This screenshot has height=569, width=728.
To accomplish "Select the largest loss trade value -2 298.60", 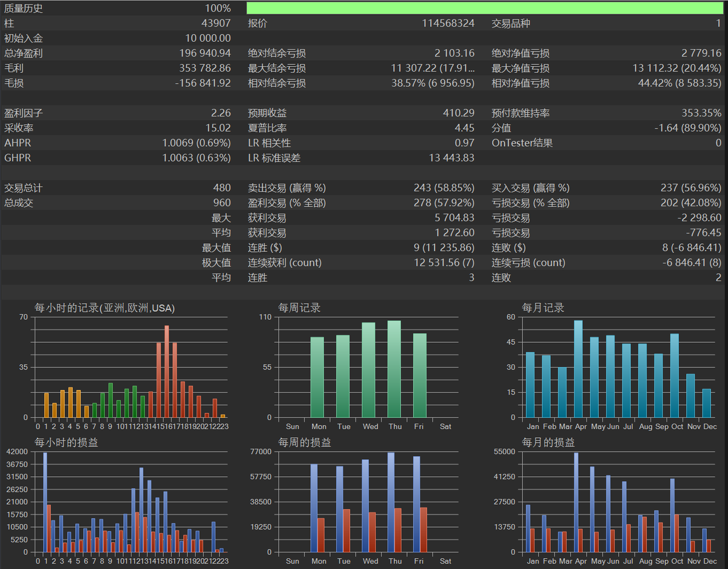I will 699,218.
